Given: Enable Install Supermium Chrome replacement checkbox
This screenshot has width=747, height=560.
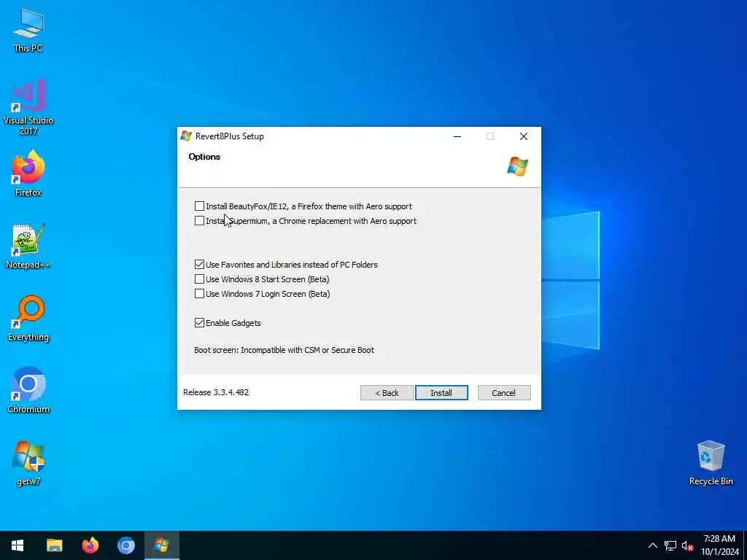Looking at the screenshot, I should click(200, 221).
